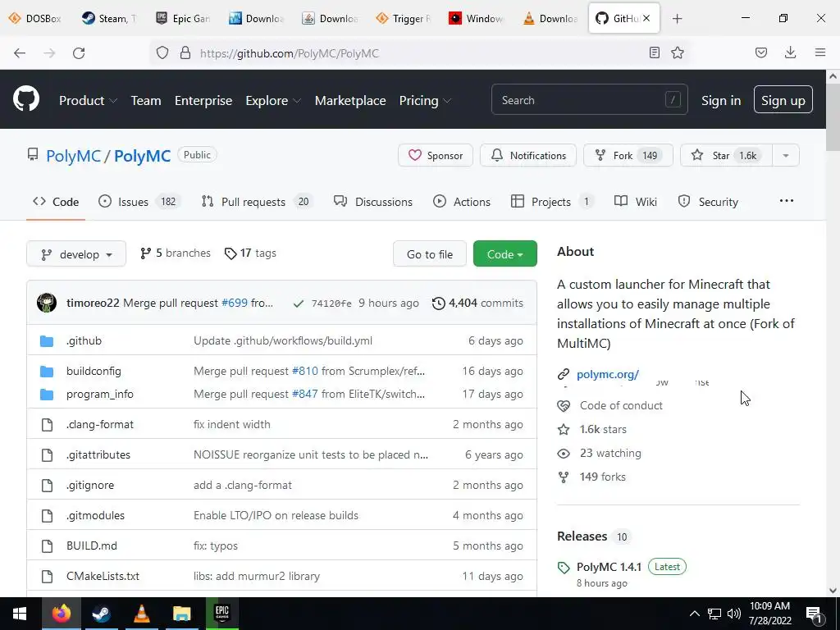Click the volume speaker tray icon
Screen dimensions: 840x630
point(734,614)
